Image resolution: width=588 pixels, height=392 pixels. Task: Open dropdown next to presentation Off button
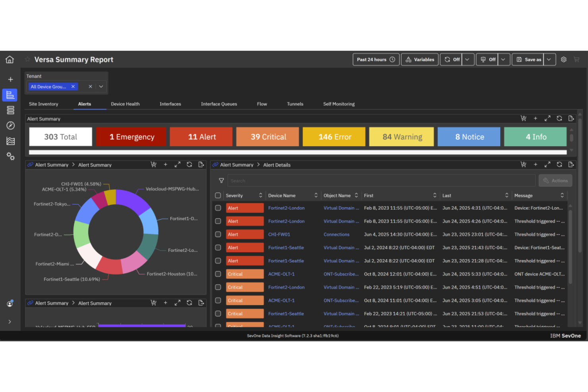(503, 60)
